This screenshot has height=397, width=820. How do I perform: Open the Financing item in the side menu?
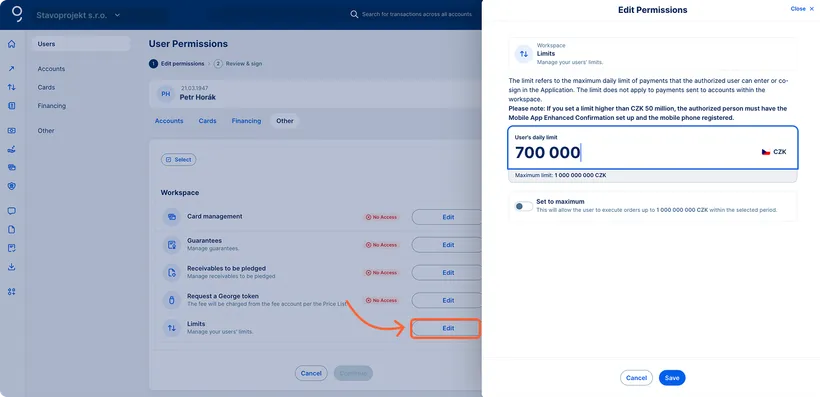coord(52,106)
